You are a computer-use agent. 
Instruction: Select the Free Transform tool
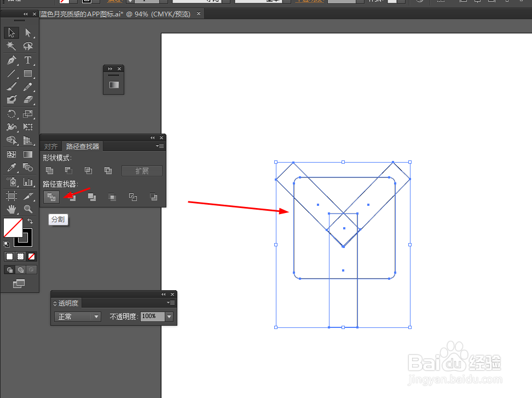click(x=28, y=127)
